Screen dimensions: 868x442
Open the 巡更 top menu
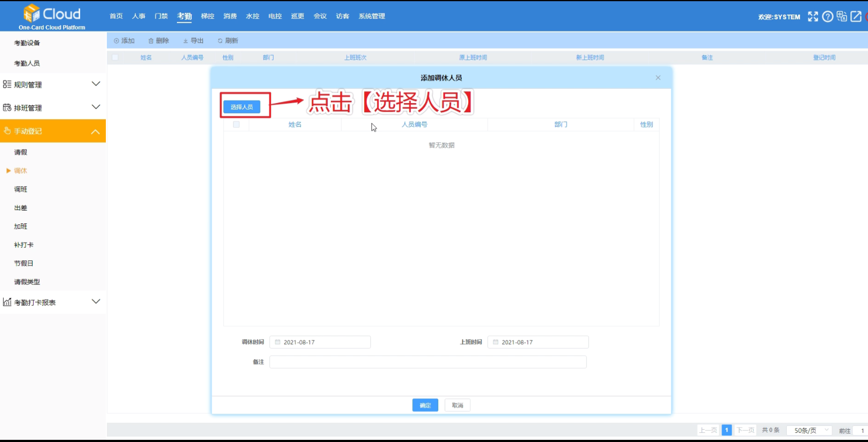[297, 16]
